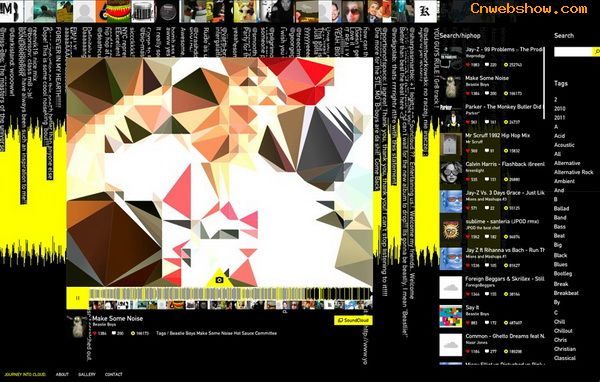The height and width of the screenshot is (382, 600).
Task: Open the Gallery menu item
Action: point(87,374)
